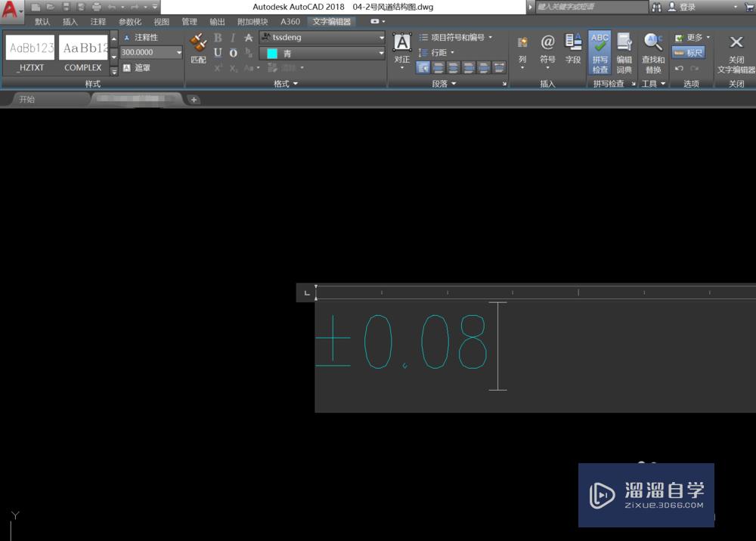
Task: Switch to the 注释 (Annotate) ribbon tab
Action: (98, 22)
